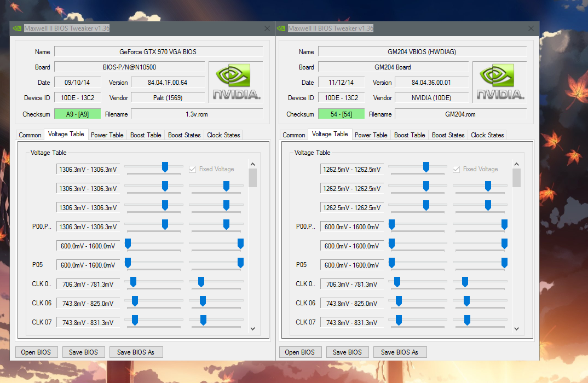This screenshot has height=383, width=588.
Task: Toggle Fixed Voltage checkbox in left window
Action: [x=192, y=170]
